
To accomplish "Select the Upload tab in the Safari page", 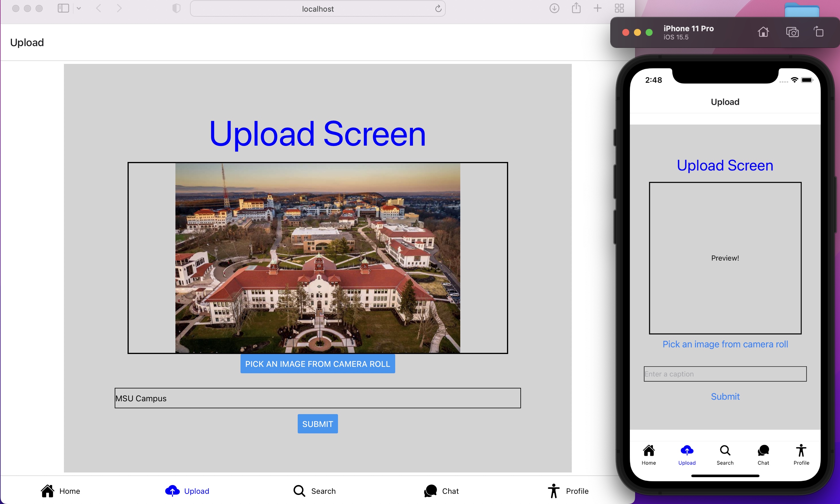I will coord(187,491).
